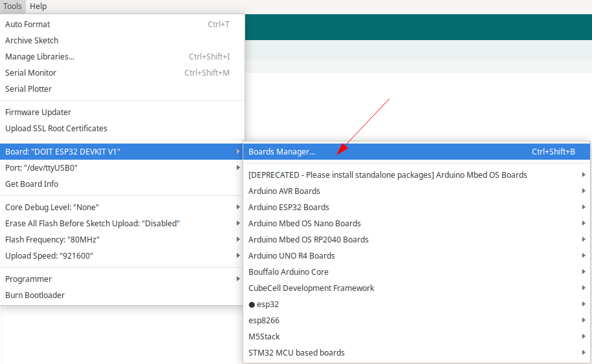Choose Archive Sketch
This screenshot has width=592, height=364.
[122, 40]
